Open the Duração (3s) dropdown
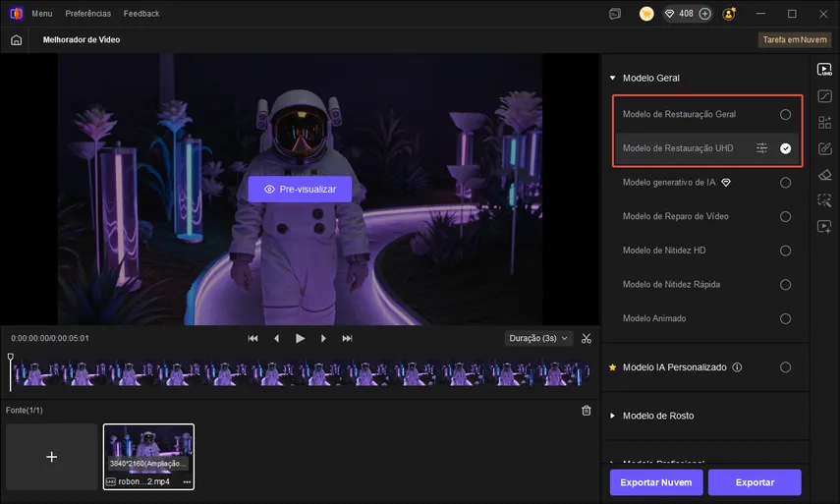Image resolution: width=840 pixels, height=504 pixels. [537, 338]
